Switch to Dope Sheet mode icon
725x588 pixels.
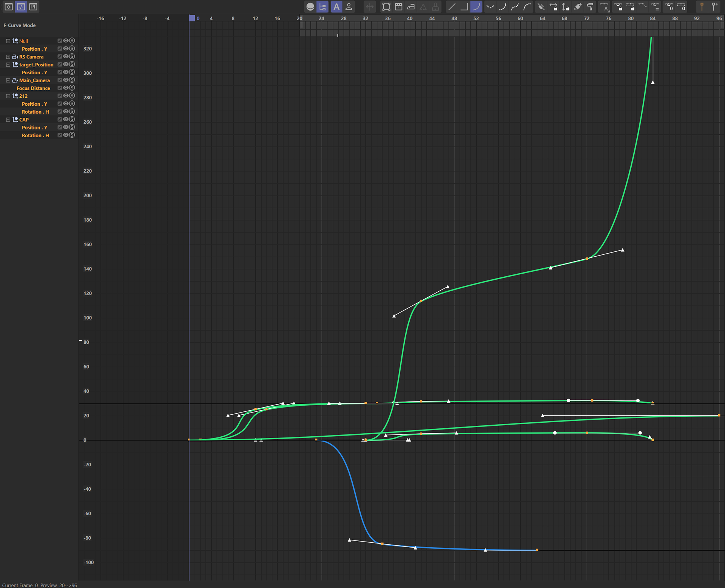pos(9,7)
